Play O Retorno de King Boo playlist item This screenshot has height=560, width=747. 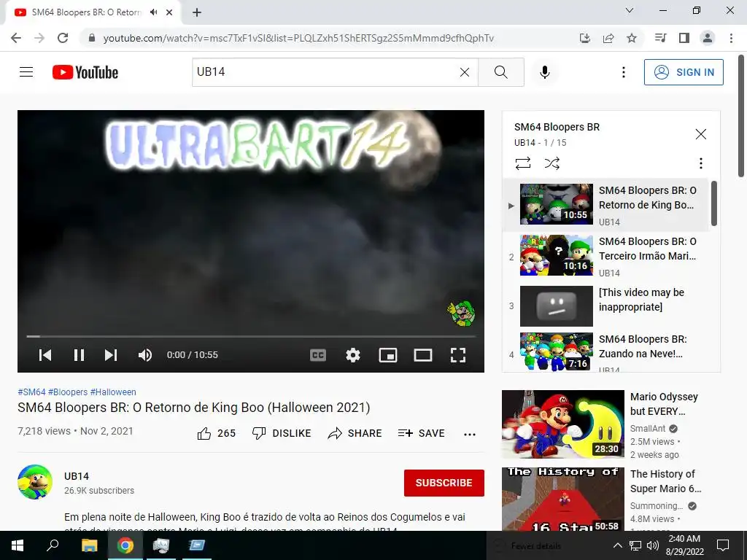(x=606, y=205)
